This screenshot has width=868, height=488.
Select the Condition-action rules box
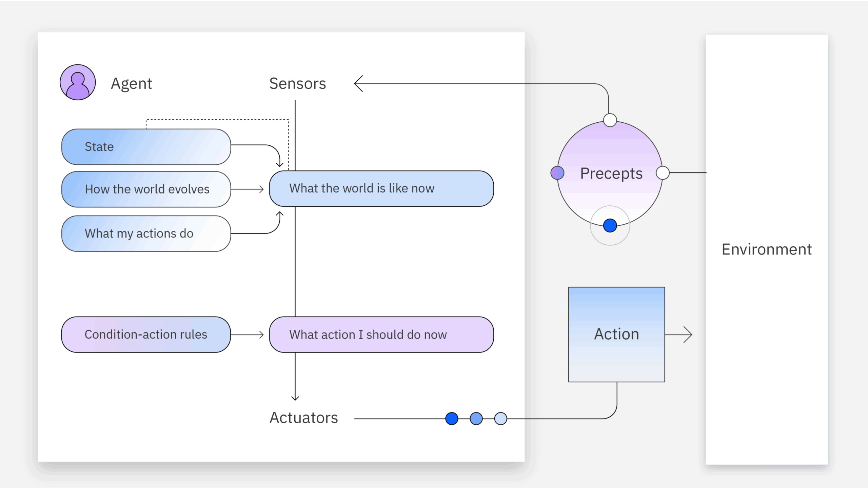coord(146,334)
